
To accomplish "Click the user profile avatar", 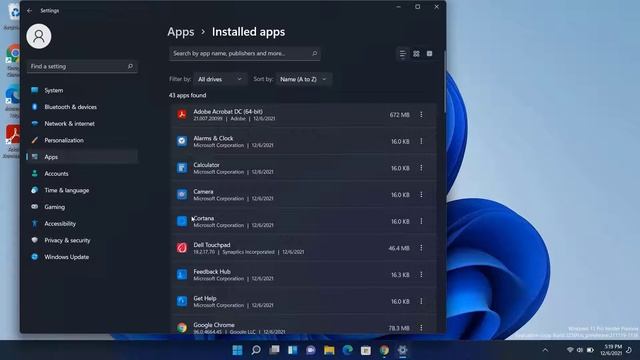I will click(x=39, y=36).
